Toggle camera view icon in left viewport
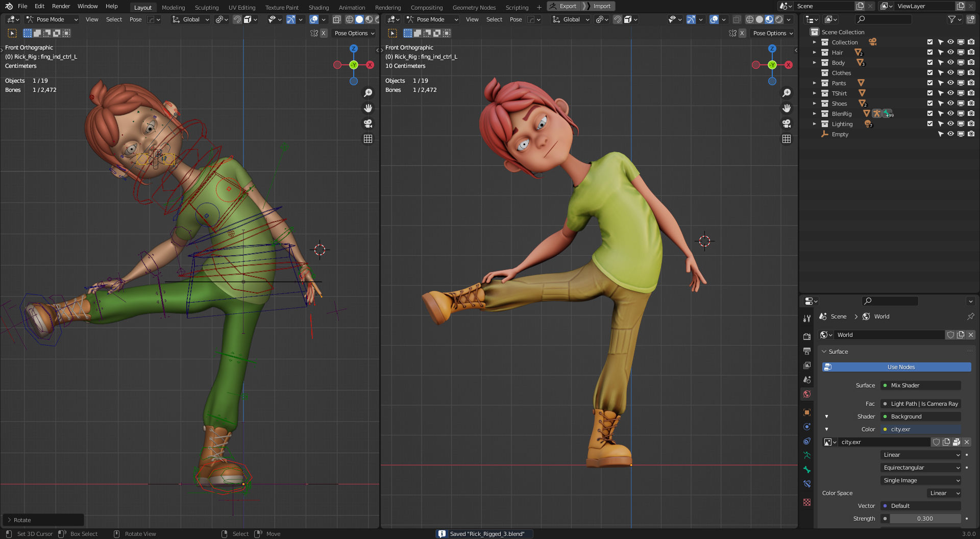The height and width of the screenshot is (539, 980). (x=367, y=124)
